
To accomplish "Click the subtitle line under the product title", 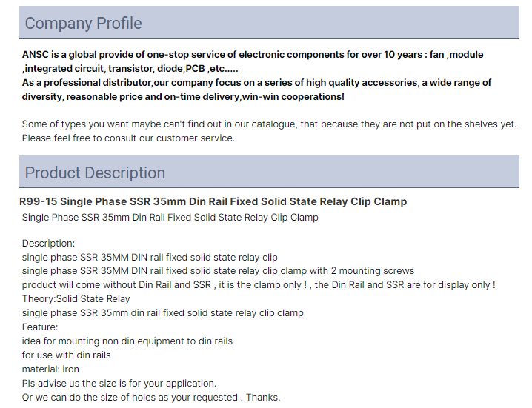I will 170,218.
